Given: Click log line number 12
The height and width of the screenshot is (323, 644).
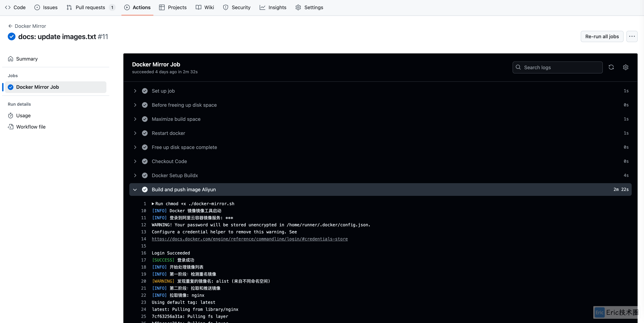Looking at the screenshot, I should [144, 225].
